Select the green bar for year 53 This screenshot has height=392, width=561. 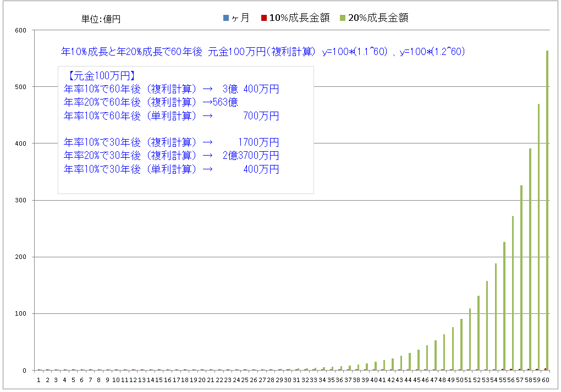(487, 325)
